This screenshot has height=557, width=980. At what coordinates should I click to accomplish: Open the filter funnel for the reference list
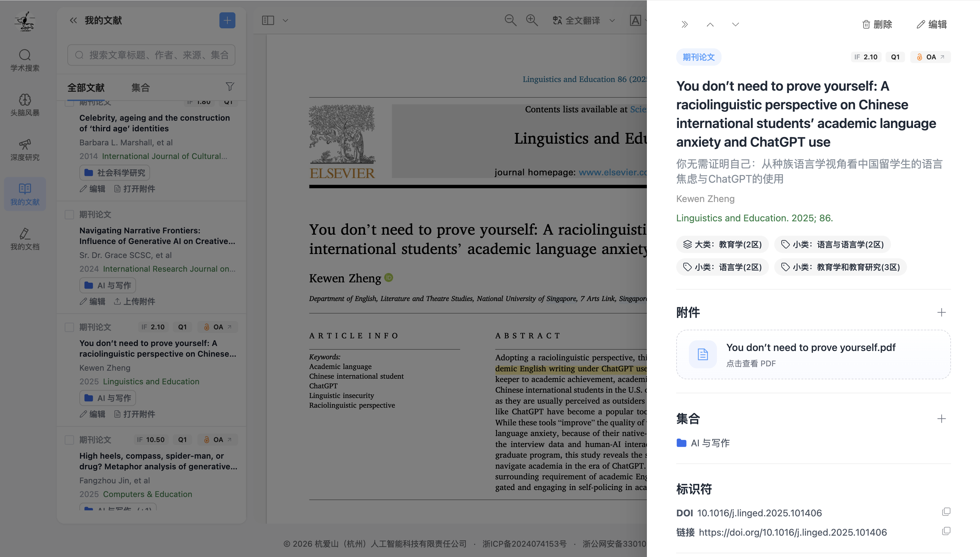point(230,87)
